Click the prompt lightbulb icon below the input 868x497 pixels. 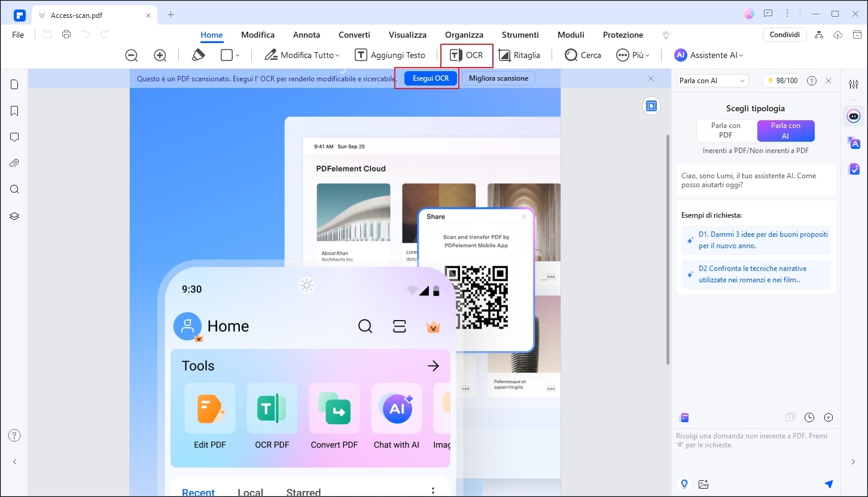pyautogui.click(x=685, y=484)
